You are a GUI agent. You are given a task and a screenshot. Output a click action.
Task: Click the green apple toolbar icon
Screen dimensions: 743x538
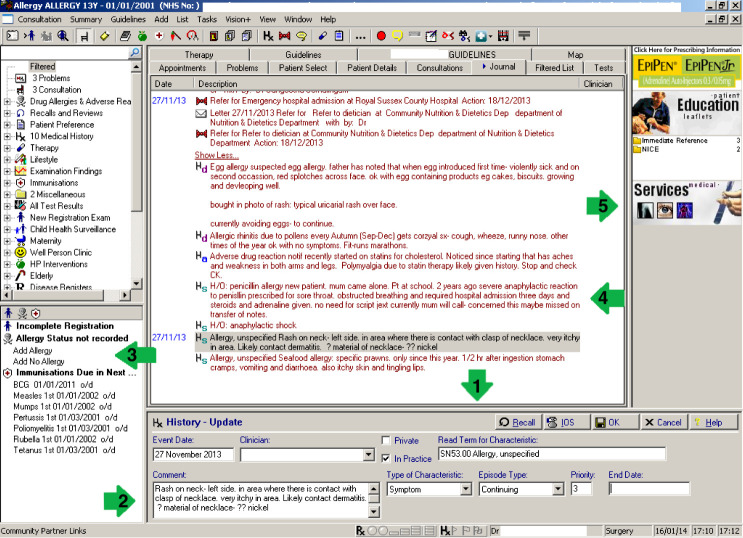pos(142,36)
